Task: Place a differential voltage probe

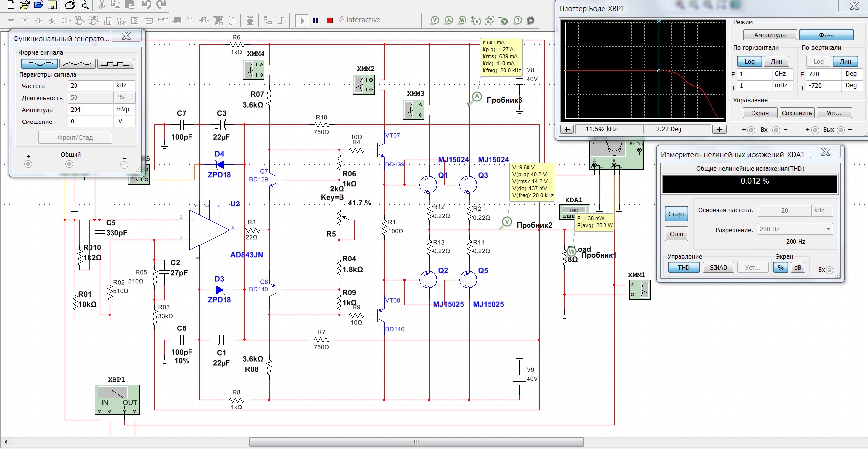Action: coord(476,20)
